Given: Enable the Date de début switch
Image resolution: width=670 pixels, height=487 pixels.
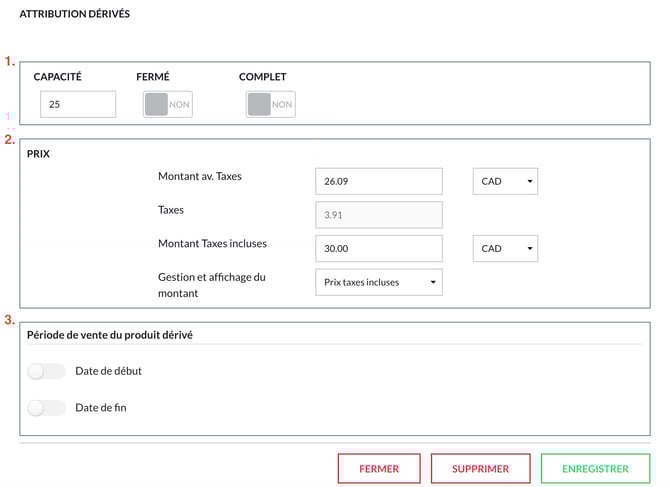Looking at the screenshot, I should [47, 371].
